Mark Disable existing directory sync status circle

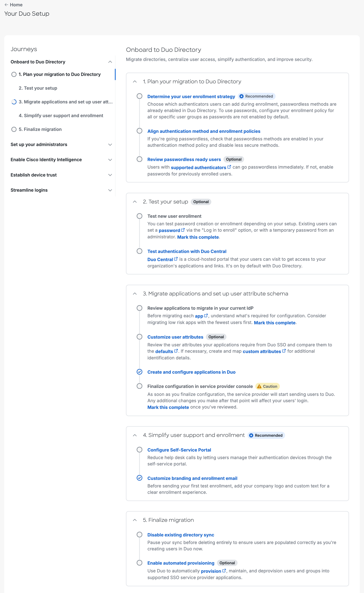pyautogui.click(x=139, y=535)
